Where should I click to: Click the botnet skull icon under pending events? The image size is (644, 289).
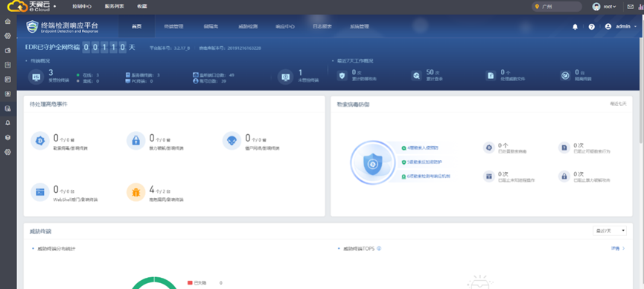click(x=232, y=141)
